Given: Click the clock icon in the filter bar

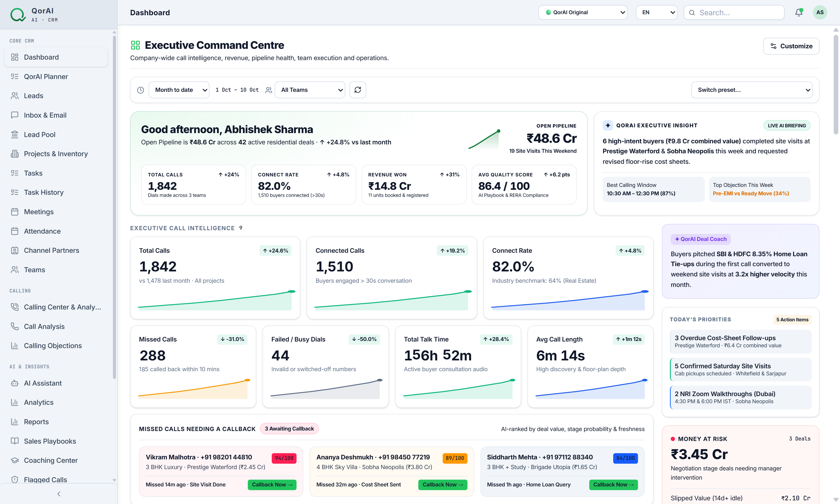Looking at the screenshot, I should click(140, 90).
